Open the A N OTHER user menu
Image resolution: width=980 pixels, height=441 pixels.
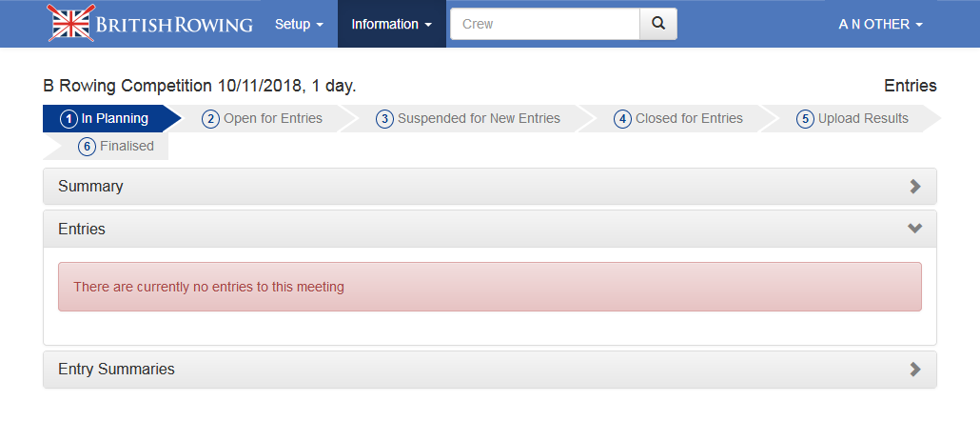click(880, 24)
